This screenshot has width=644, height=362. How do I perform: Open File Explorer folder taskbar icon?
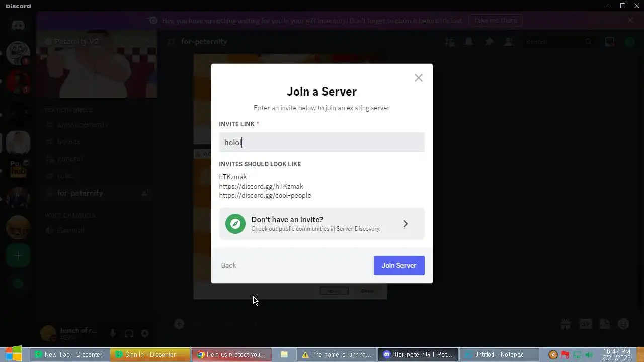pos(284,354)
